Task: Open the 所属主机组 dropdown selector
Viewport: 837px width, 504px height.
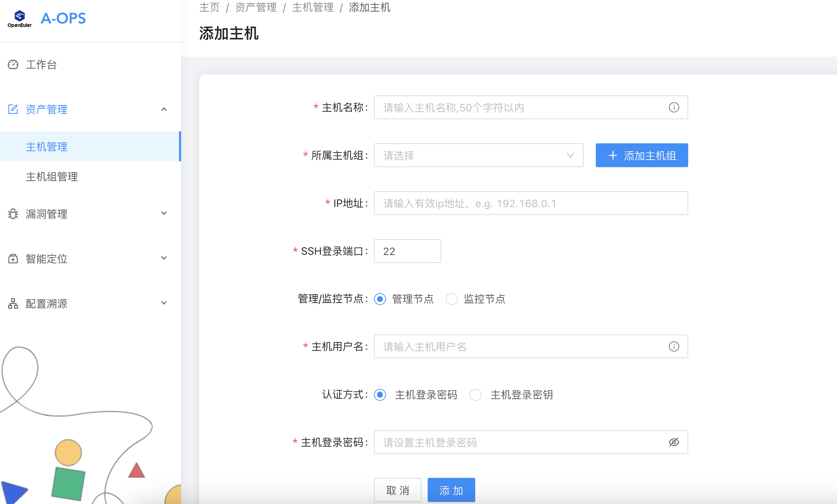Action: [478, 155]
